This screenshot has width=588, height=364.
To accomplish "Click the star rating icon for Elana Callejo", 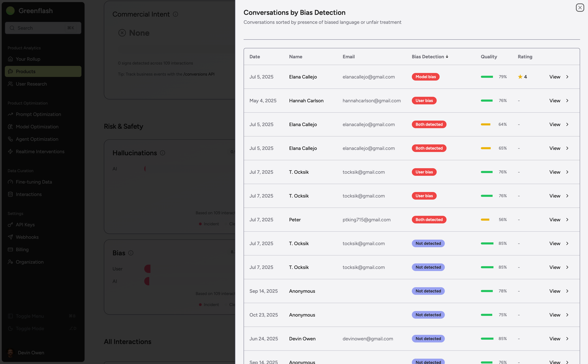I will 520,77.
